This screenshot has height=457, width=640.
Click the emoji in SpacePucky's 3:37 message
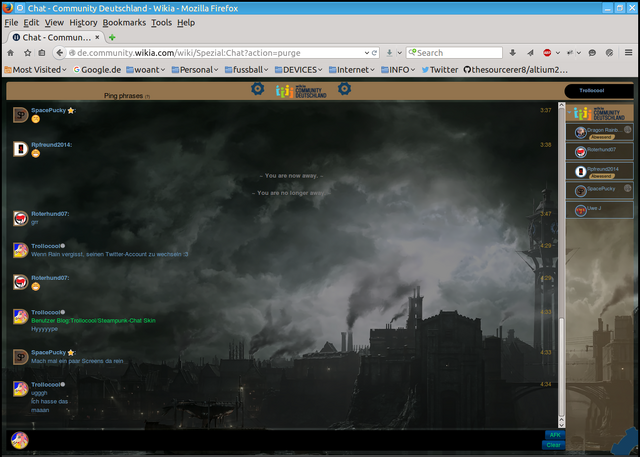(36, 119)
